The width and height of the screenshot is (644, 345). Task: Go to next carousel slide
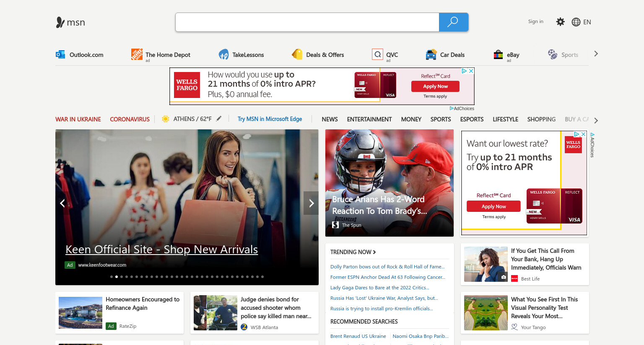click(x=311, y=203)
